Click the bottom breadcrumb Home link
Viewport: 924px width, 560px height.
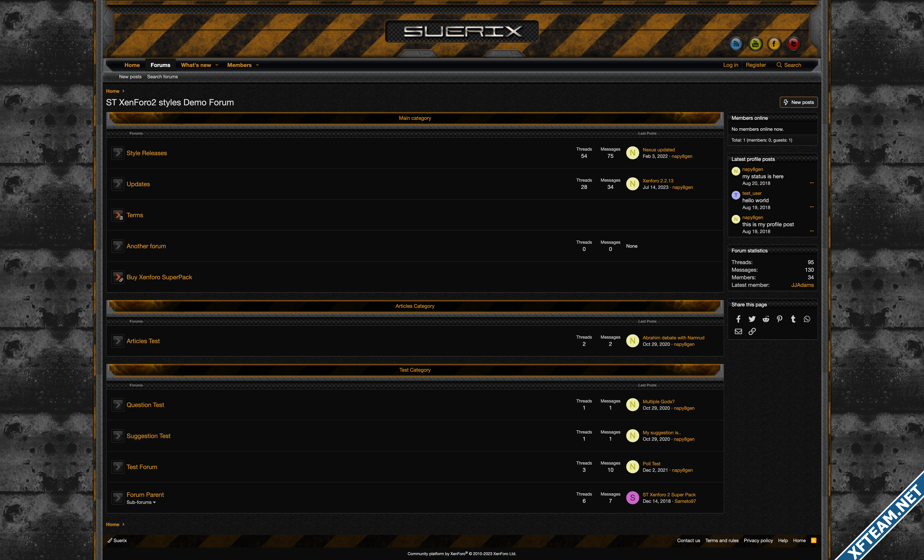(x=112, y=524)
